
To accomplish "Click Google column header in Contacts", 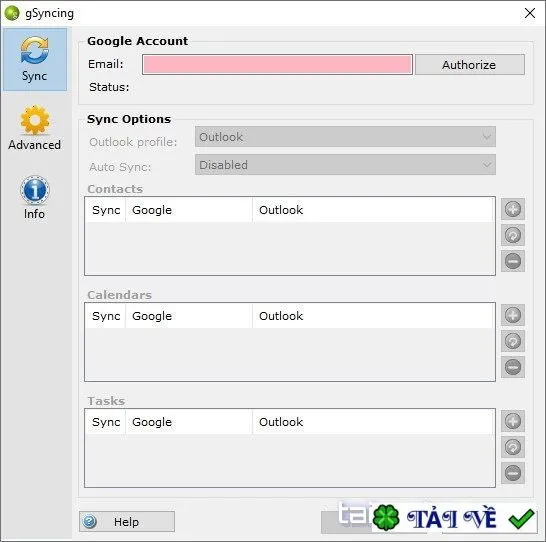I will coord(189,210).
